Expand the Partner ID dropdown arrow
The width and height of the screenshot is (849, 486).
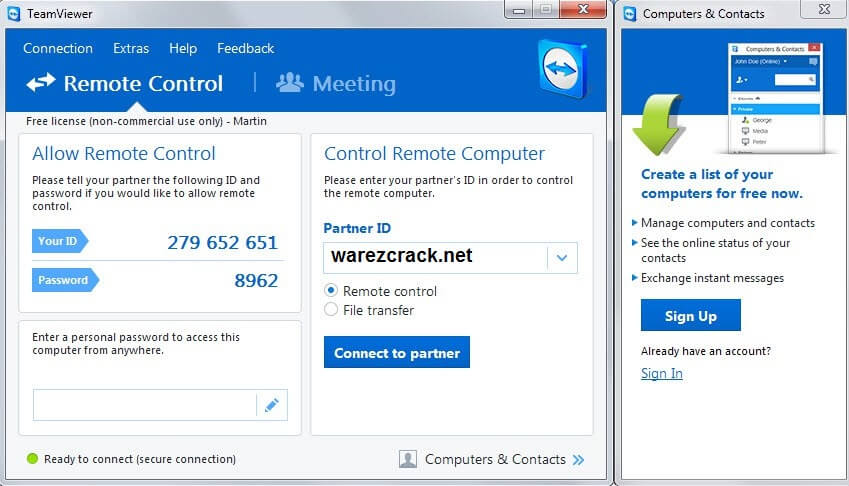click(562, 258)
